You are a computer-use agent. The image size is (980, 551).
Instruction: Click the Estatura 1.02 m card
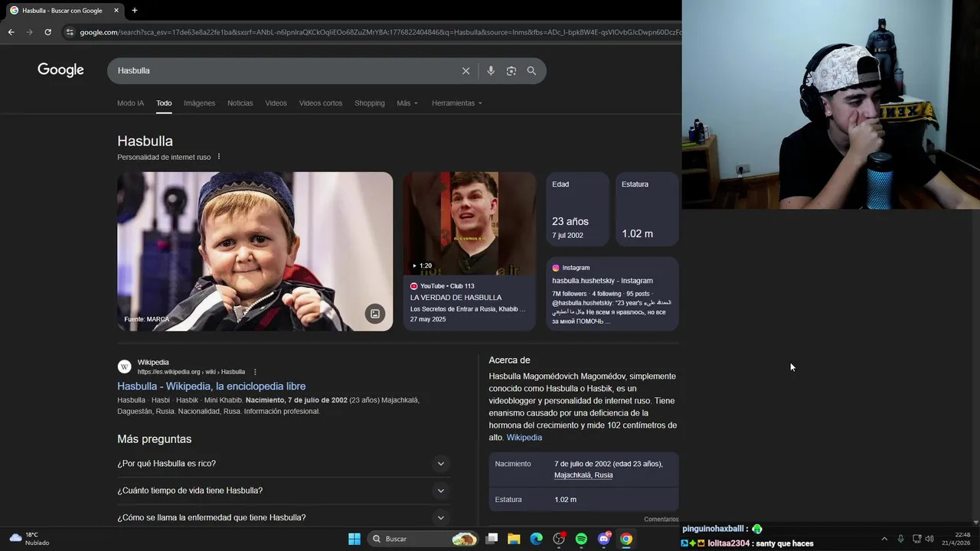point(647,209)
